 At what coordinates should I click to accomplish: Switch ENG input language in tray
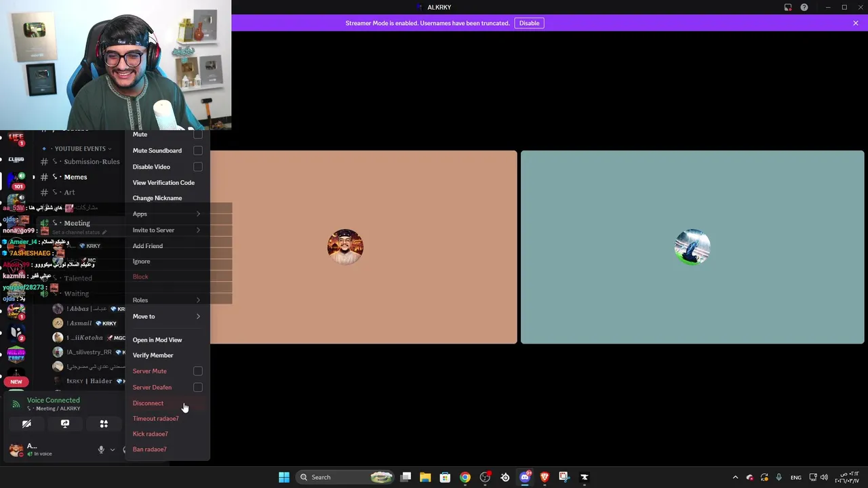coord(796,477)
